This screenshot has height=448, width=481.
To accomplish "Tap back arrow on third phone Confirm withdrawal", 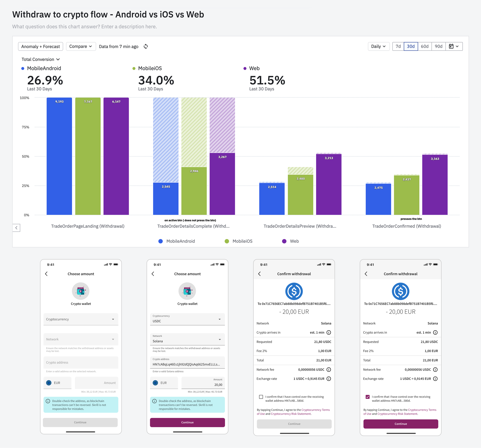I will coord(259,274).
